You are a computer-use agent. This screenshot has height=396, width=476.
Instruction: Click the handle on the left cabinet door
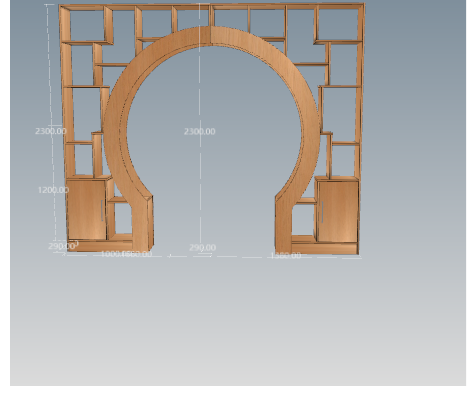click(x=102, y=211)
